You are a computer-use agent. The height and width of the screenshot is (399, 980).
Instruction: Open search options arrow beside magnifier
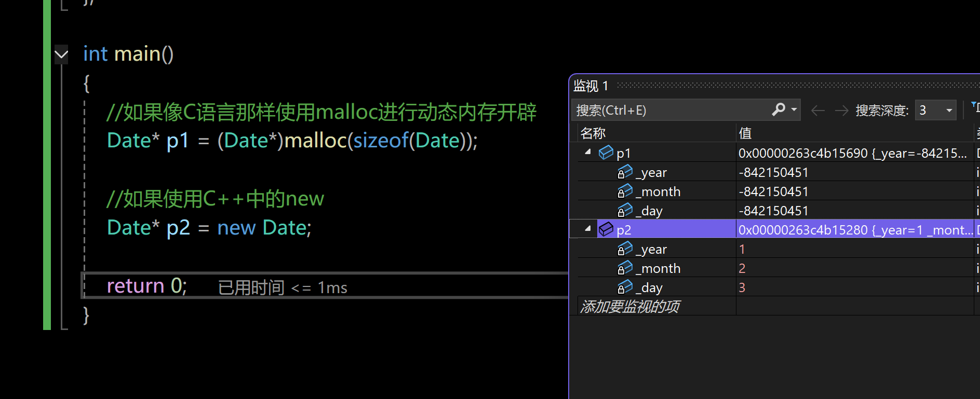coord(794,110)
